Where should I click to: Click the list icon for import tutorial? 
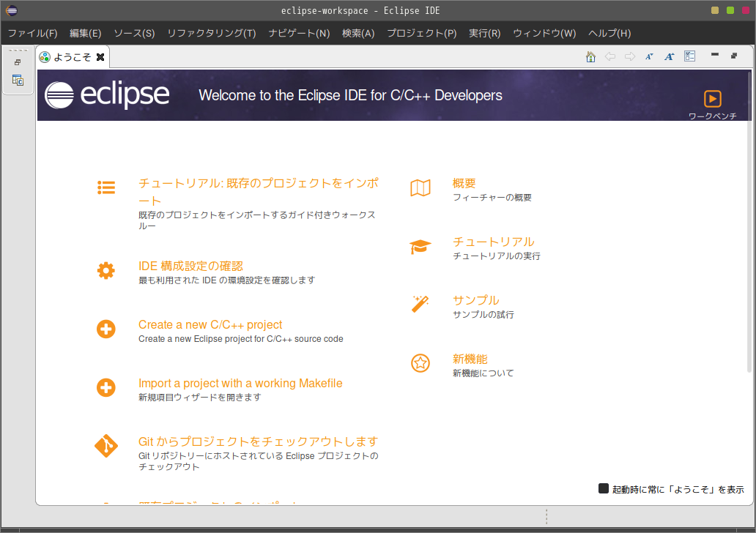coord(106,187)
